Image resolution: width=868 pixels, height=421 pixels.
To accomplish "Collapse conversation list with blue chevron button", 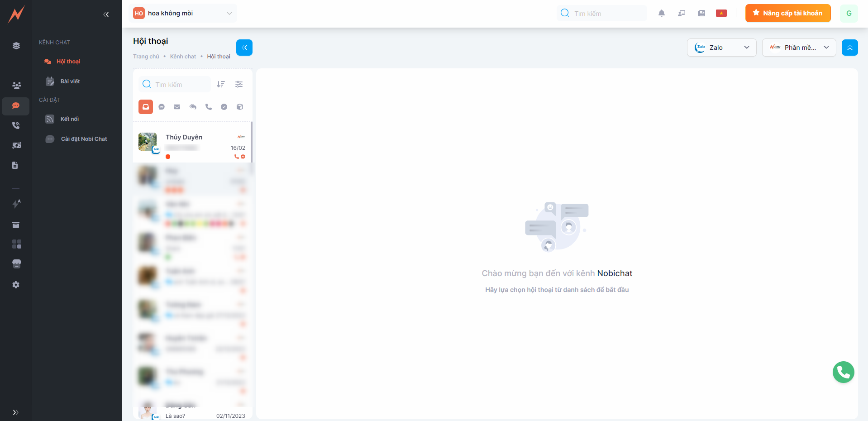I will point(244,48).
